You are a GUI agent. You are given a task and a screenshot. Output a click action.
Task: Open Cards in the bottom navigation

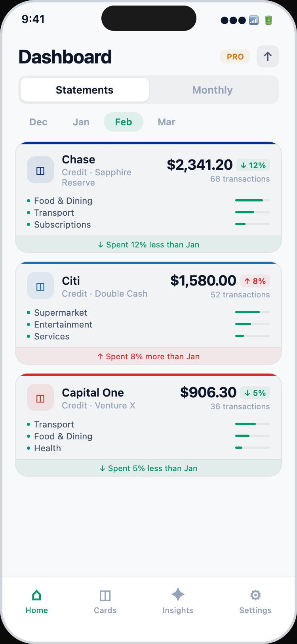[105, 601]
